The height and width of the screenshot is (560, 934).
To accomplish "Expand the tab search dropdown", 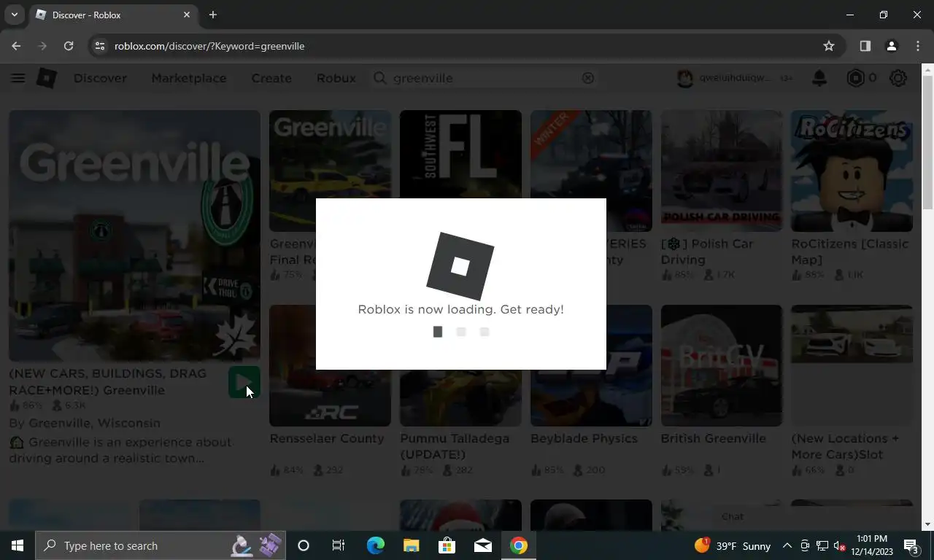I will (x=14, y=15).
